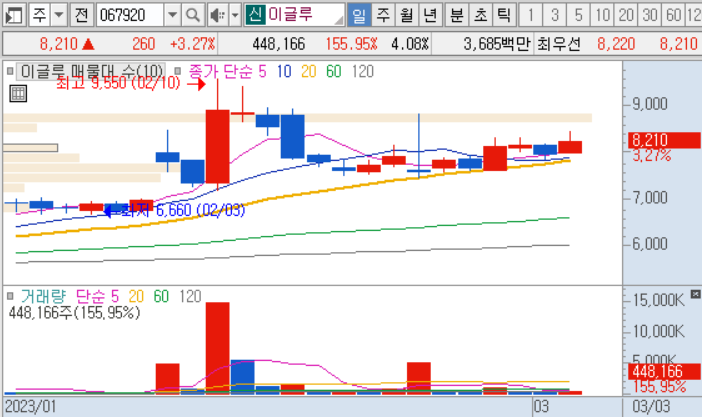Click the volume MA 20 orange legend value
702x417 pixels.
136,296
